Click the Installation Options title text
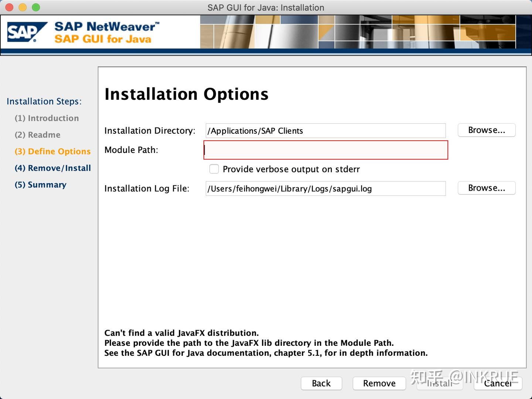 pos(187,94)
